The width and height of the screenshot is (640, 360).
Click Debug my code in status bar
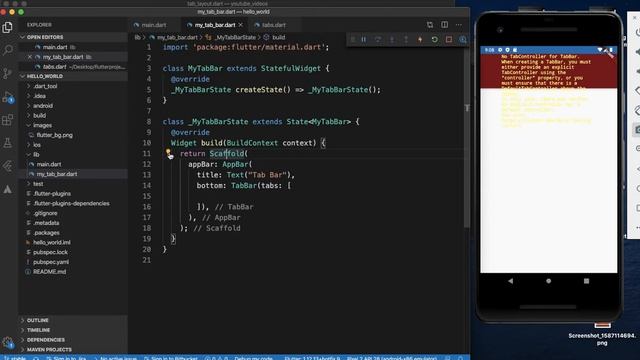[253, 358]
